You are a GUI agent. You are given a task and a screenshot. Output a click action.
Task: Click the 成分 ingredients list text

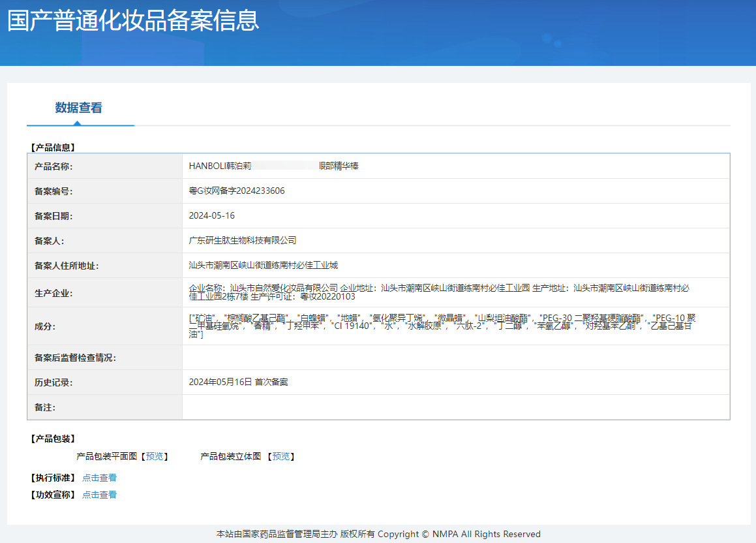441,326
